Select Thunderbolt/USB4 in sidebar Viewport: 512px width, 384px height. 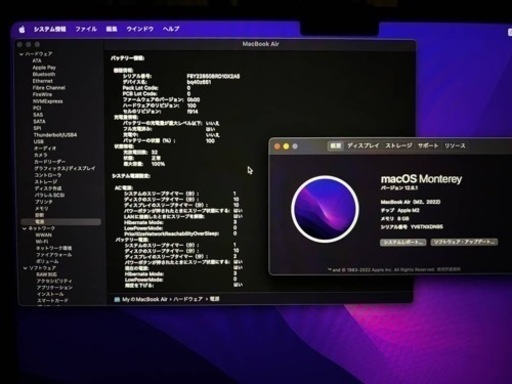[55, 135]
